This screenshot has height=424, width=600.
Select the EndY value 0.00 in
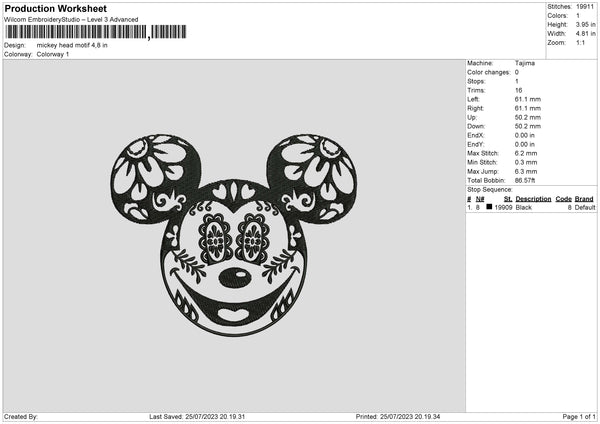[x=526, y=144]
